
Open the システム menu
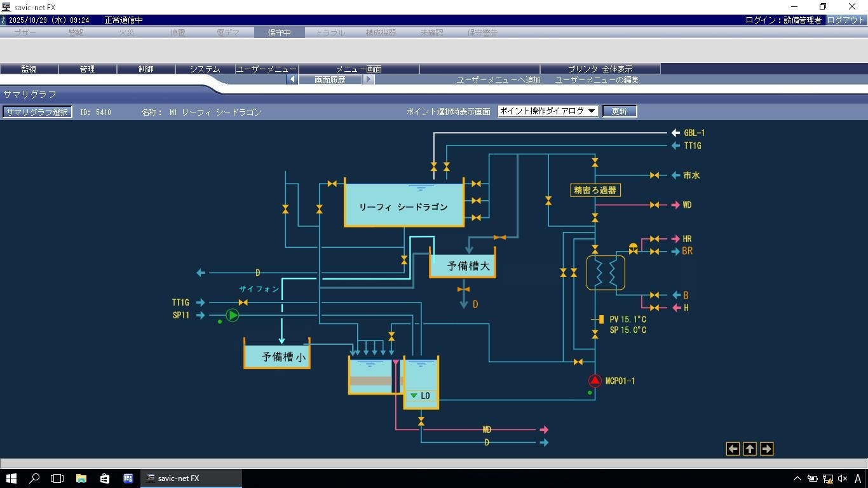(205, 69)
